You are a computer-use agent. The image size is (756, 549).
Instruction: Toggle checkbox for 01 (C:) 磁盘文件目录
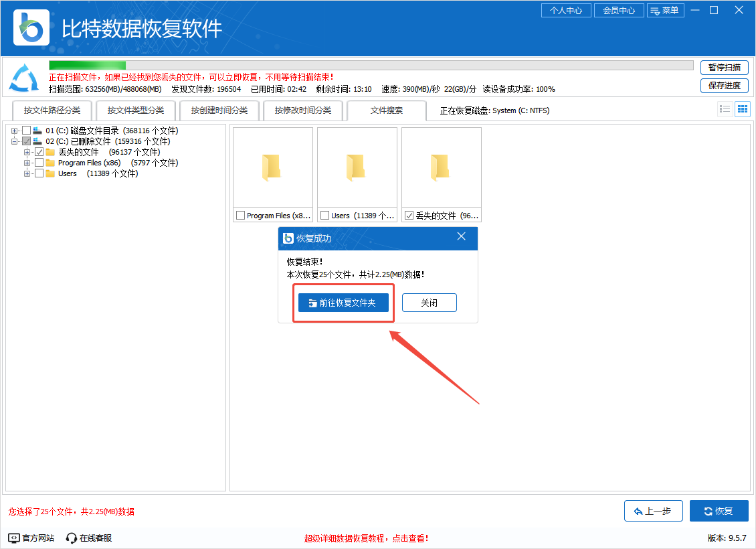(27, 131)
